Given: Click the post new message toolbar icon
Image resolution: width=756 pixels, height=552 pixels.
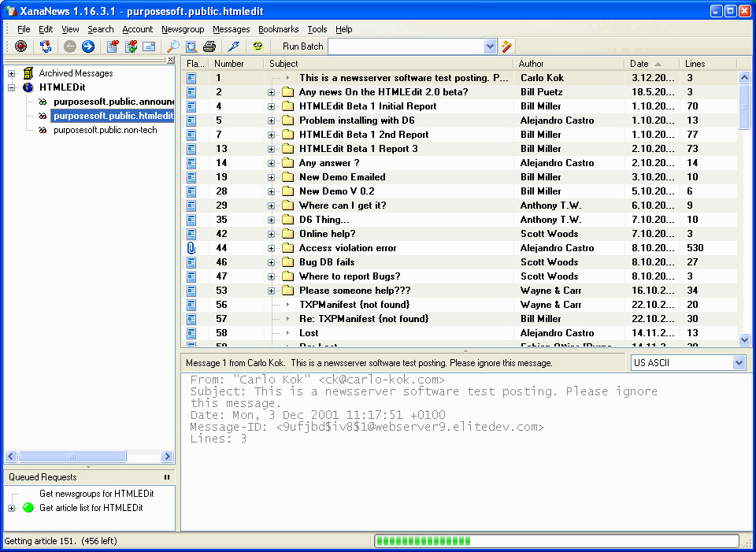Looking at the screenshot, I should click(113, 46).
